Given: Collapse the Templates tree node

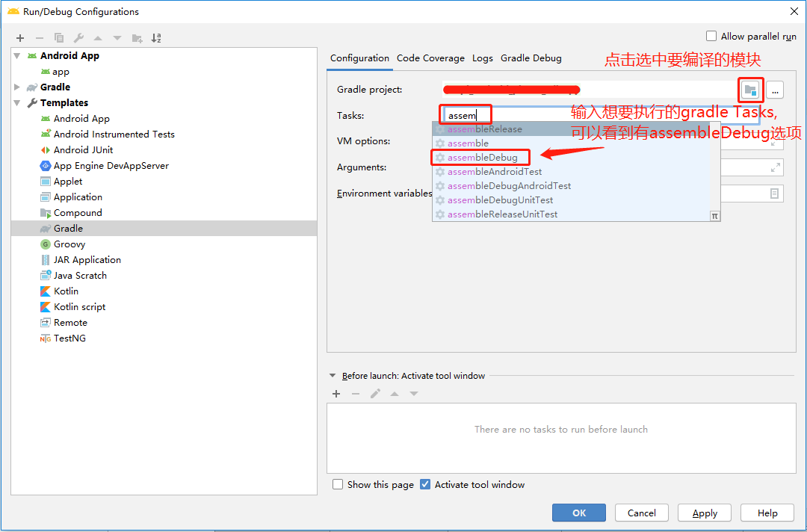Looking at the screenshot, I should [x=17, y=102].
